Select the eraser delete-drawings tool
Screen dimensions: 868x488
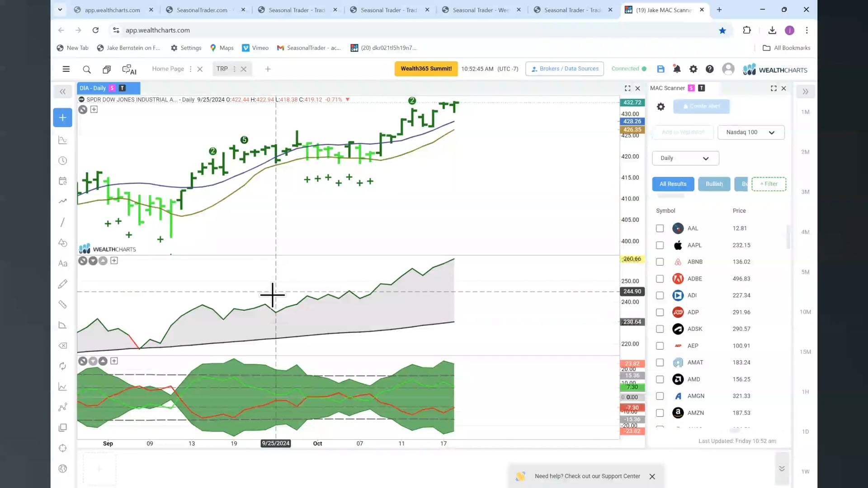point(63,346)
